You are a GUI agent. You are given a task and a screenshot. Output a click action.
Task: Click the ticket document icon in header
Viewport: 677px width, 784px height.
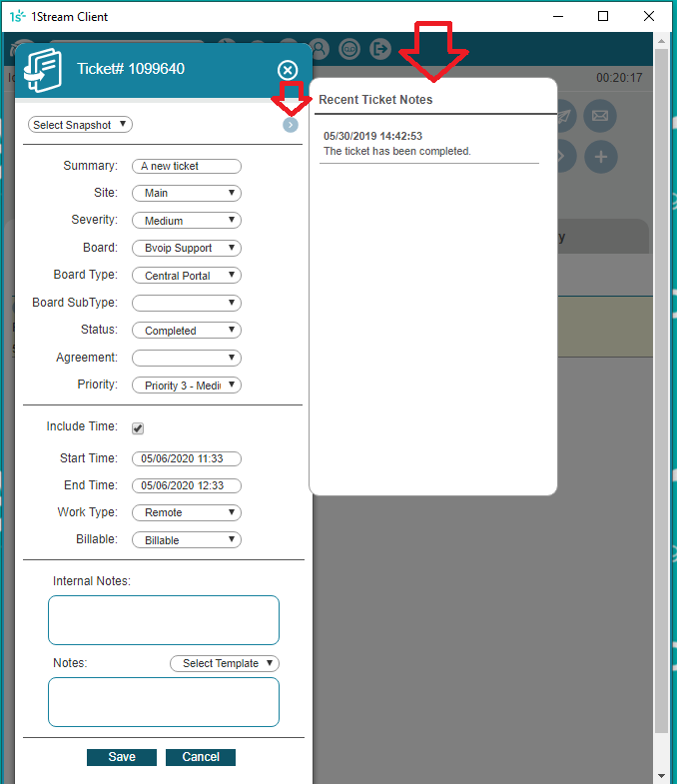pyautogui.click(x=44, y=71)
